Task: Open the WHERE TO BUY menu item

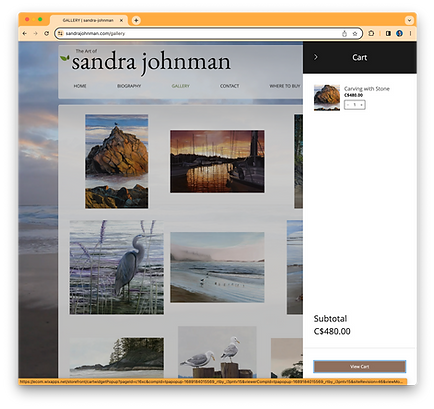Action: click(285, 86)
